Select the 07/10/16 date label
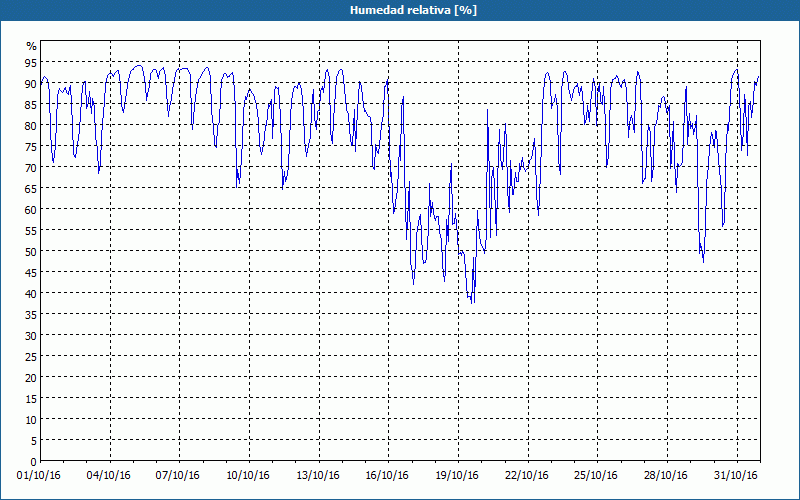 tap(178, 476)
